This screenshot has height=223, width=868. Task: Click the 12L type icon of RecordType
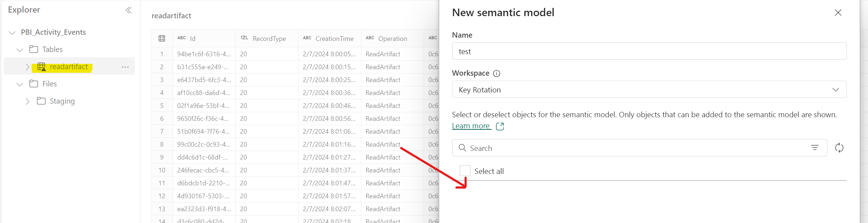coord(244,38)
